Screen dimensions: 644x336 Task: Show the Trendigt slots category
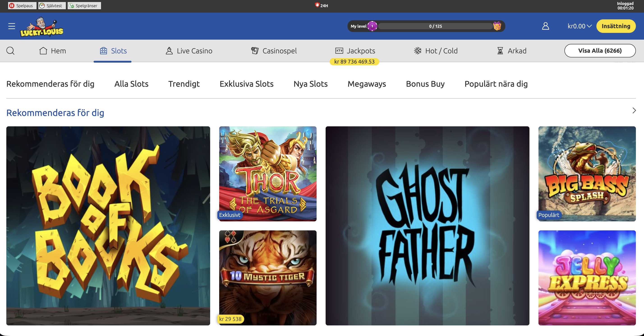(184, 84)
